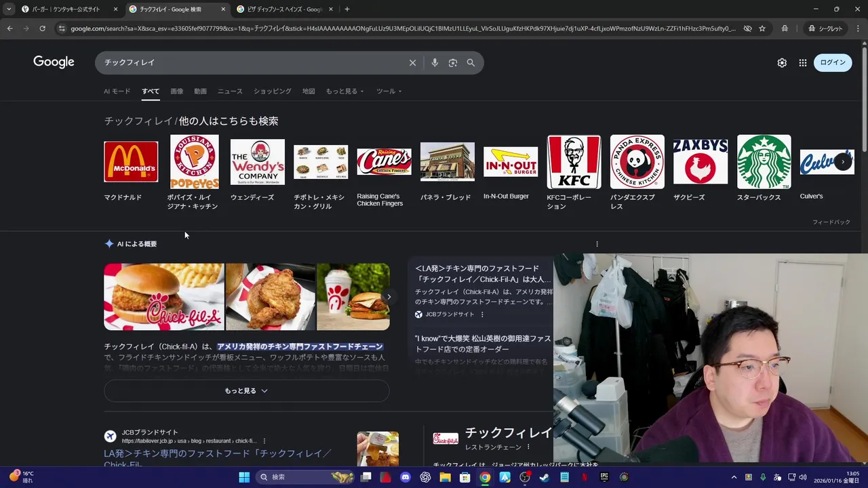The image size is (868, 488).
Task: Open the "I know"で大爆笑 松山英樹 article
Action: coord(484,344)
